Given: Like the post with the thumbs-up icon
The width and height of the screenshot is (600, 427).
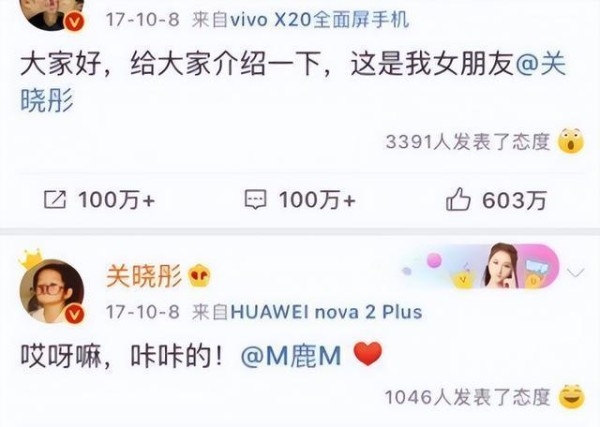Looking at the screenshot, I should [x=458, y=199].
